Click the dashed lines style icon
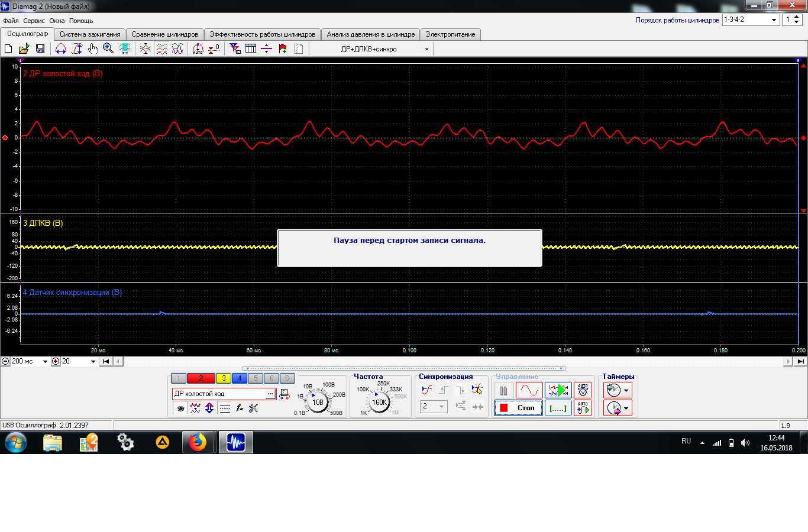Screen dimensions: 808x532 coord(225,408)
